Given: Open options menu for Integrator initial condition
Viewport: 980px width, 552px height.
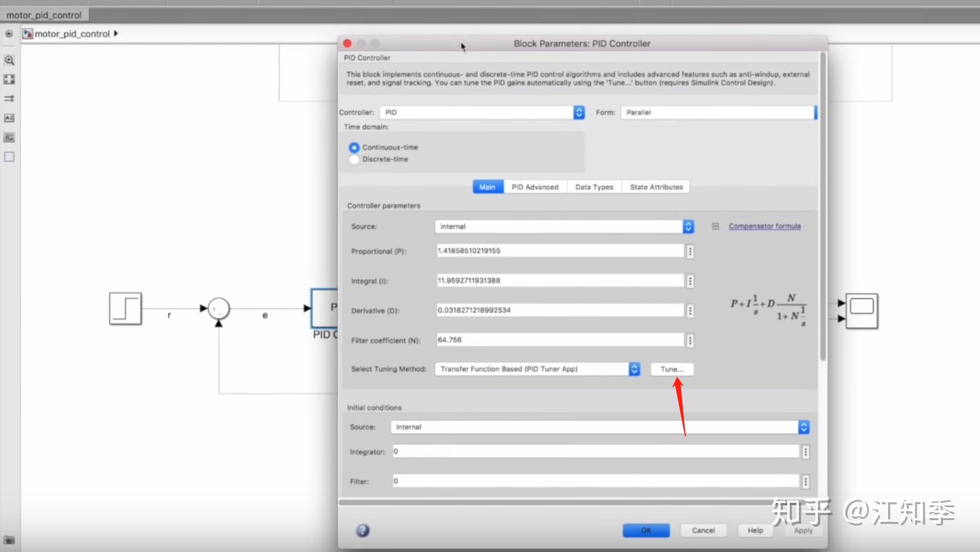Looking at the screenshot, I should tap(806, 452).
